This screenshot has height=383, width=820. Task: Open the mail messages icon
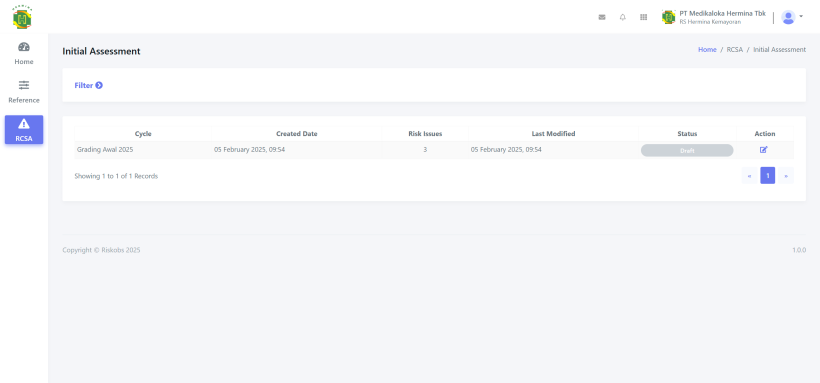[602, 17]
